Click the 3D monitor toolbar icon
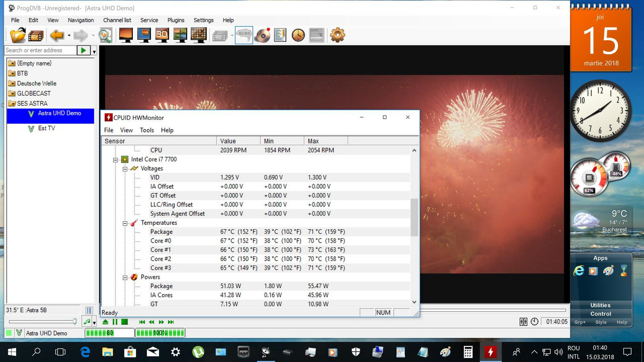The height and width of the screenshot is (362, 644). 162,35
